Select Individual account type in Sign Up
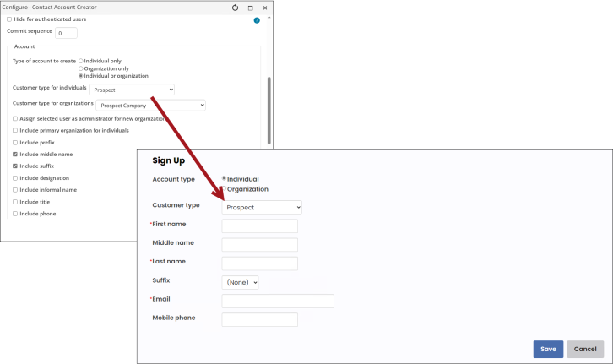Screen dimensions: 613x364 click(x=224, y=178)
